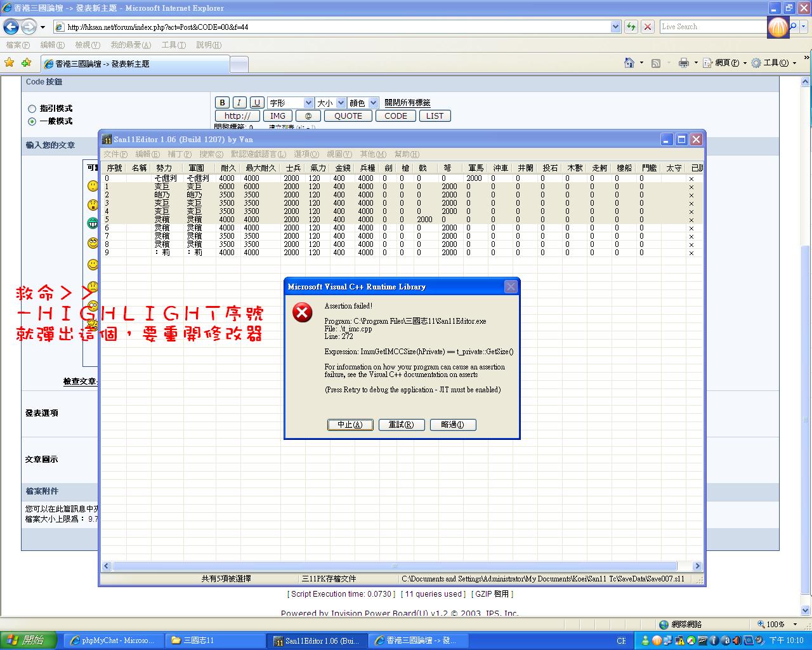
Task: Click the 中止(A) abort button
Action: (350, 425)
